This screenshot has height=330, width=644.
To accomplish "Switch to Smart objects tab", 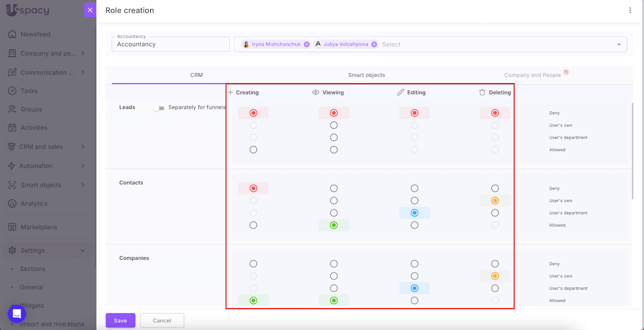I will 366,75.
